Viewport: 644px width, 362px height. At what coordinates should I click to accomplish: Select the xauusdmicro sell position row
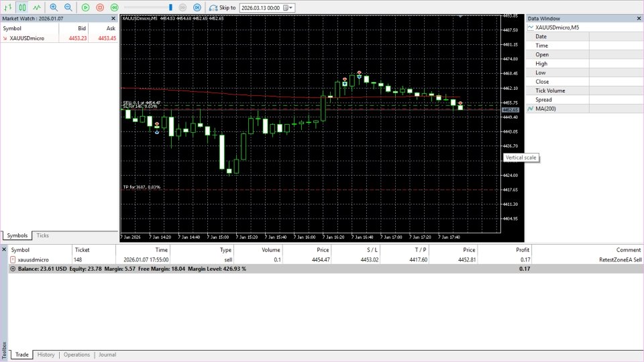tap(325, 260)
